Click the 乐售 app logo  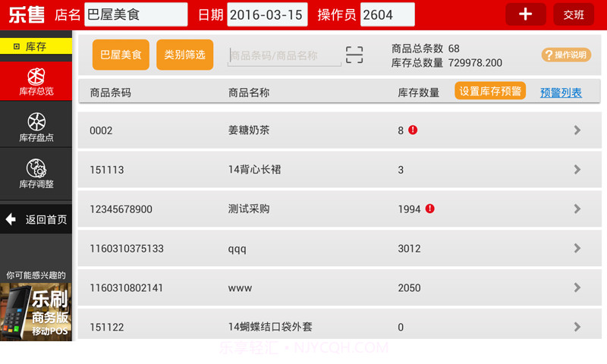pyautogui.click(x=27, y=14)
